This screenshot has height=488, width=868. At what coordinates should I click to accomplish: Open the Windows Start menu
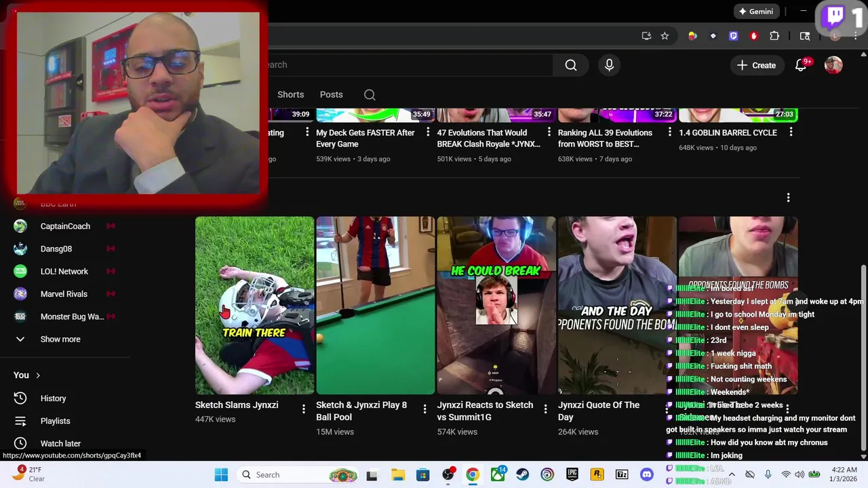pos(221,475)
